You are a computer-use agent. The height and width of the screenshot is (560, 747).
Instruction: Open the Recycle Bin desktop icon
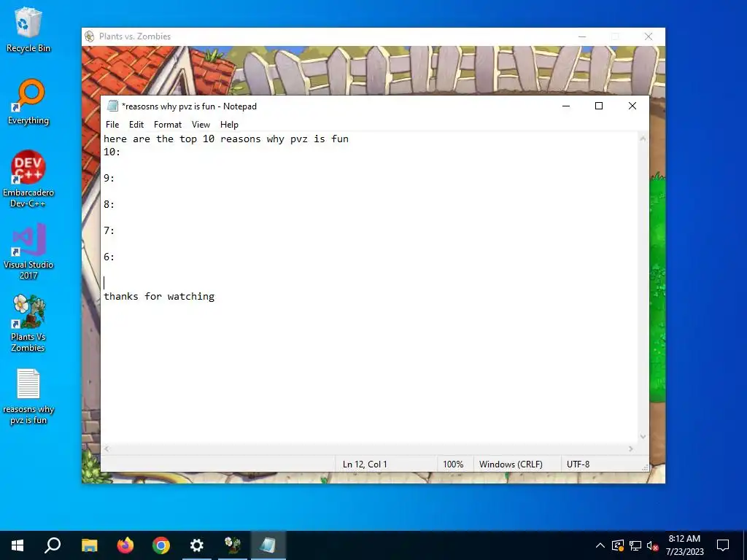(28, 29)
